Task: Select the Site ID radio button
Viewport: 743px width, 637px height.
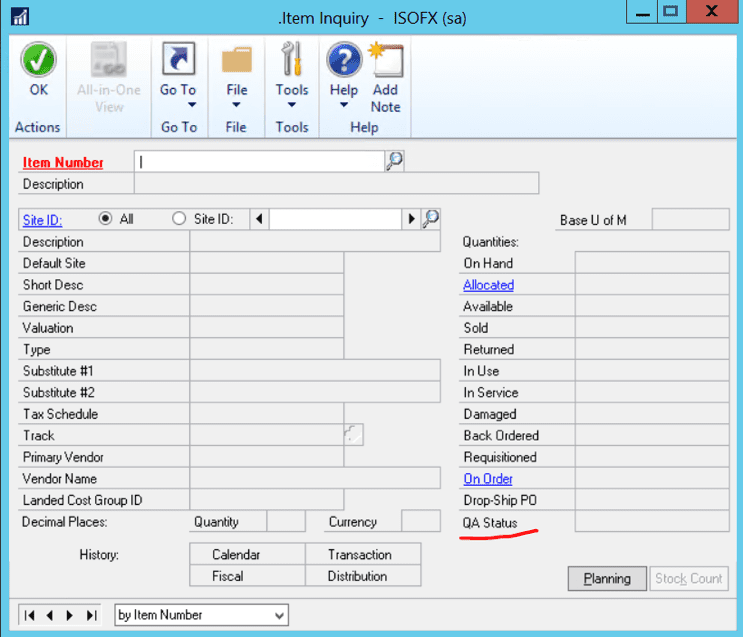Action: [x=179, y=219]
